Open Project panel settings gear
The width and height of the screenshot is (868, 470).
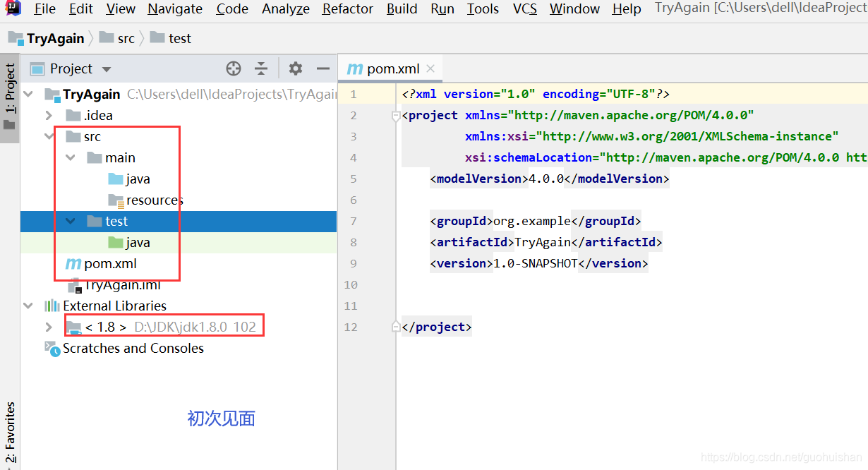click(x=296, y=68)
